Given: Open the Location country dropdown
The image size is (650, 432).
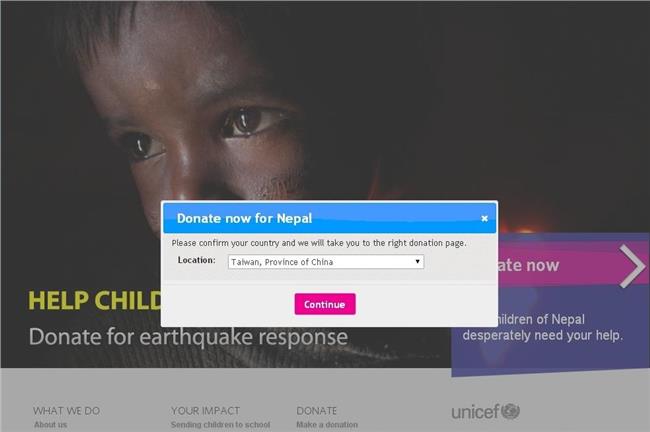Looking at the screenshot, I should (326, 262).
